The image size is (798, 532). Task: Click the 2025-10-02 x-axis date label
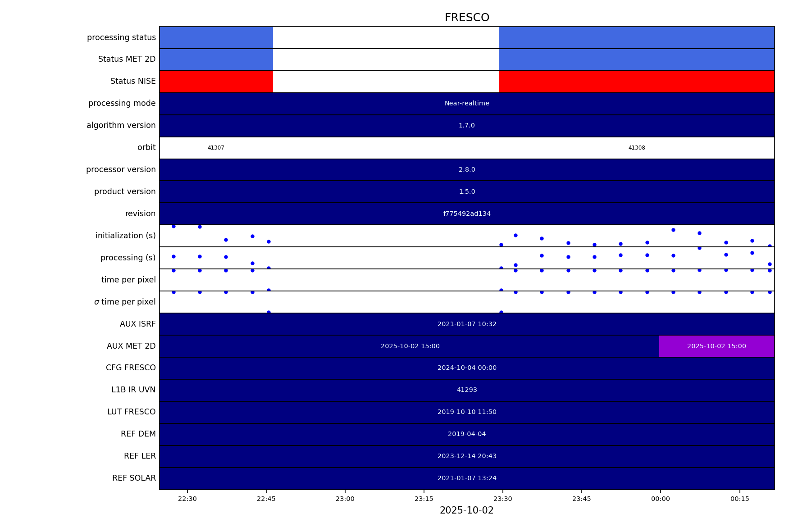[467, 510]
